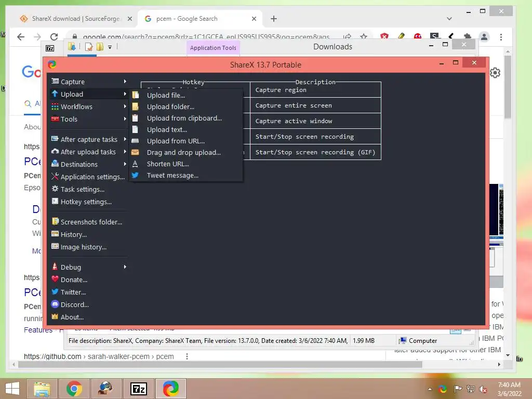
Task: Click the Debug traffic cone icon
Action: click(55, 267)
